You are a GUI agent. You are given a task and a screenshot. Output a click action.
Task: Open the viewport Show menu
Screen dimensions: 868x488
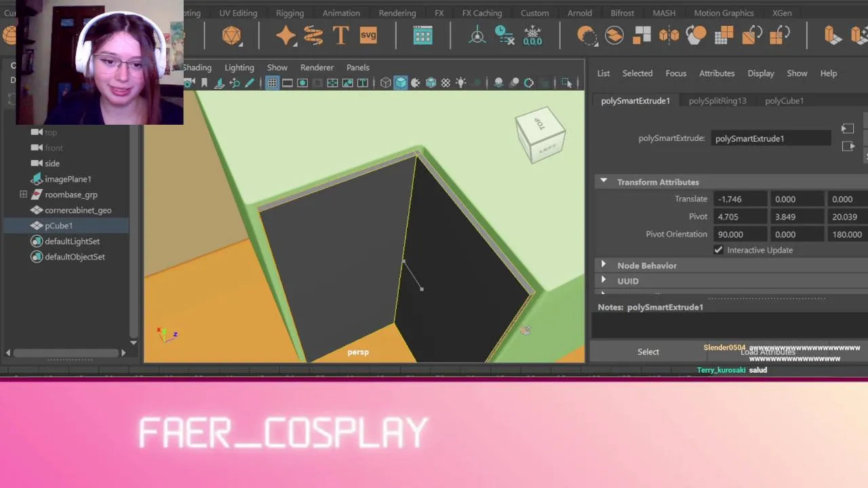[277, 67]
